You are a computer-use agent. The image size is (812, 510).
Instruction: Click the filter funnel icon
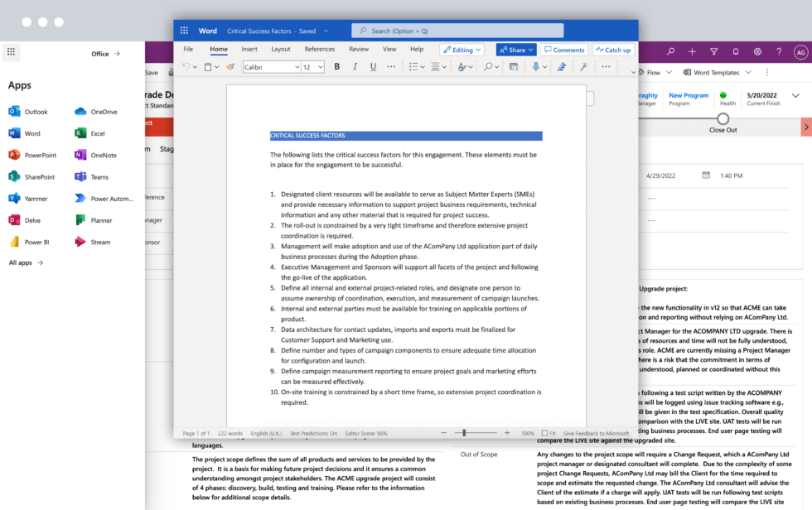(714, 51)
